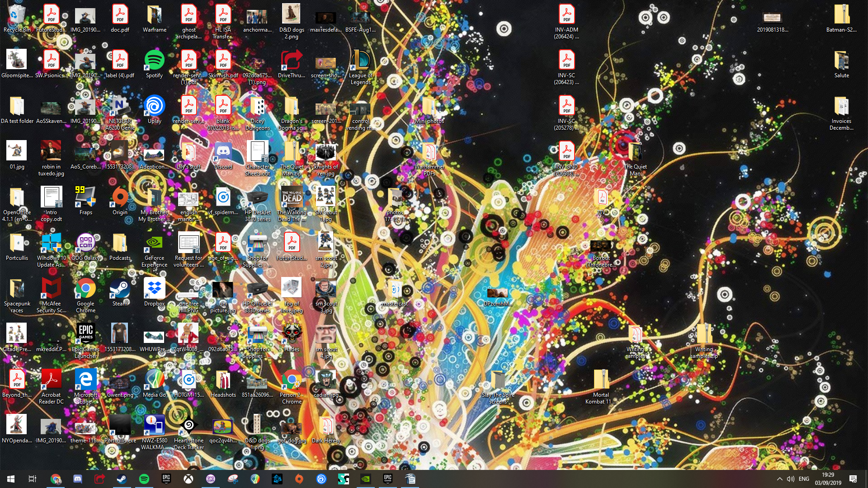
Task: Open the Slay The Spire screens folder
Action: [498, 387]
